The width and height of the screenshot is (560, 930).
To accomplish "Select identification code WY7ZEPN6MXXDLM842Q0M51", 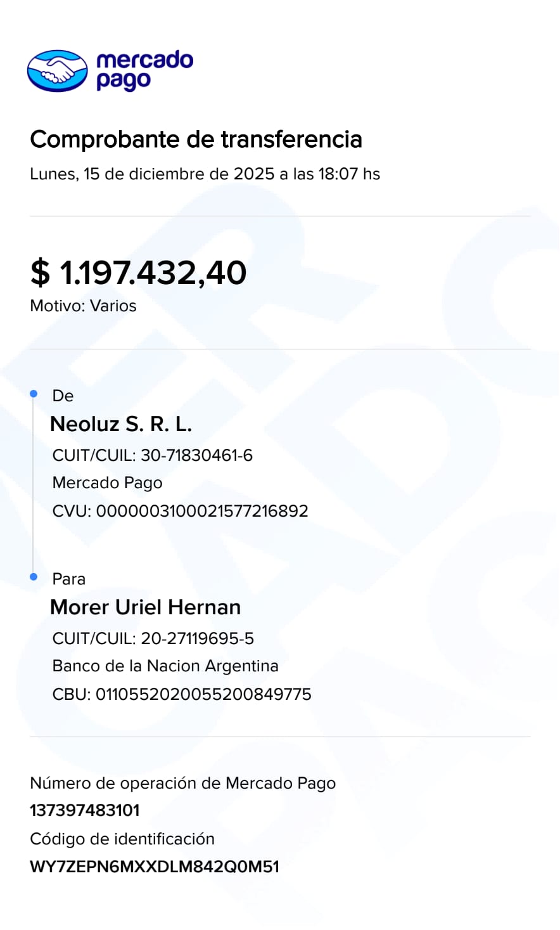I will coord(155,867).
